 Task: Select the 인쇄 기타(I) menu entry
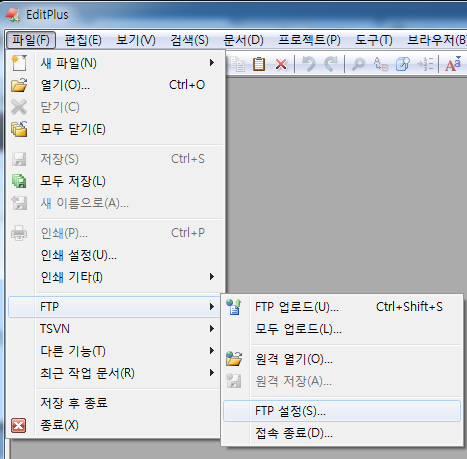click(114, 277)
